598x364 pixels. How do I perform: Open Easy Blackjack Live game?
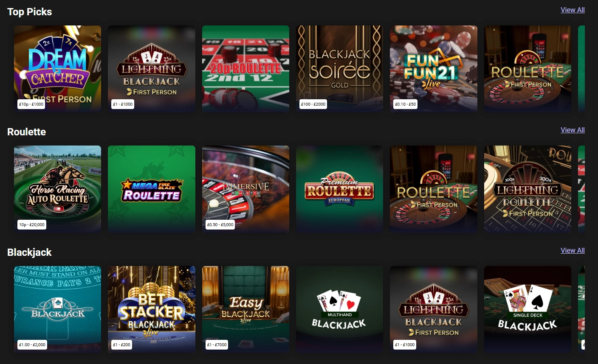tap(245, 310)
